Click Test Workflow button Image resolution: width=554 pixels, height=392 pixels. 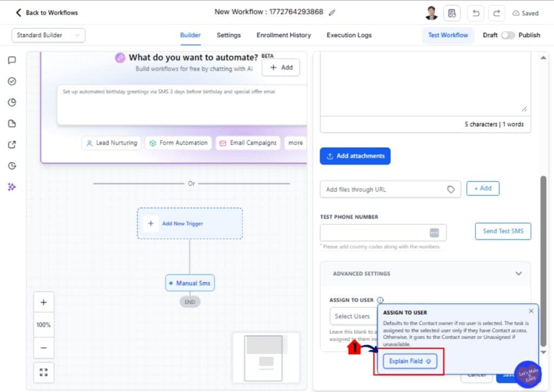tap(448, 35)
